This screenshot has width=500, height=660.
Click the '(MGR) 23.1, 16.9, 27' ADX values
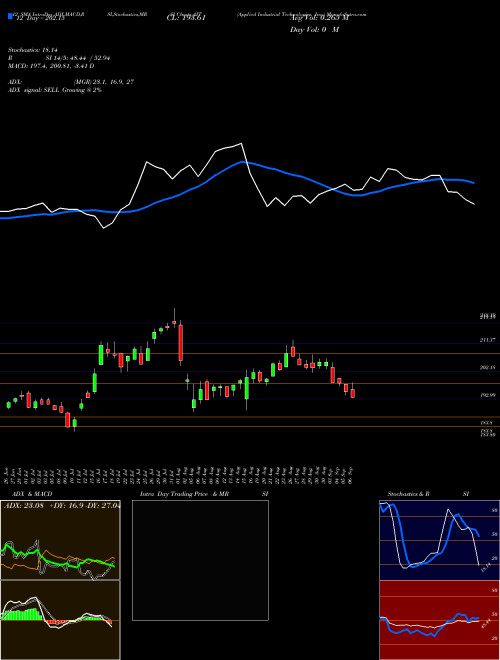tap(104, 82)
